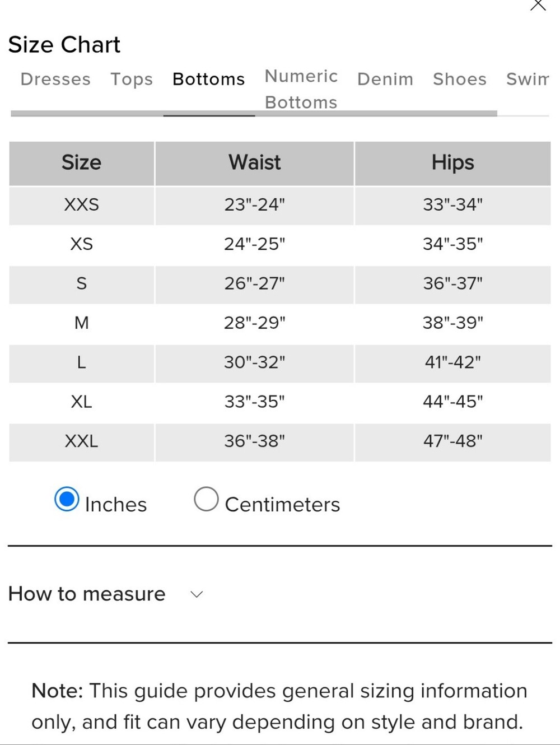
Task: Click the Waist column header
Action: click(x=255, y=163)
